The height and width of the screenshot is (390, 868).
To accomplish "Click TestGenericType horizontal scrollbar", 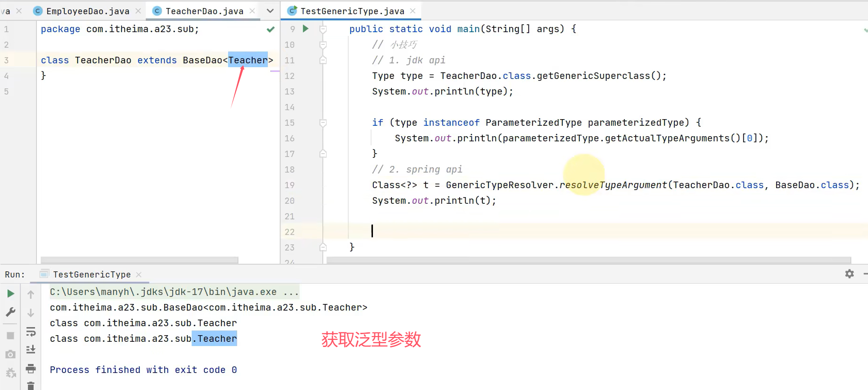I will tap(589, 260).
